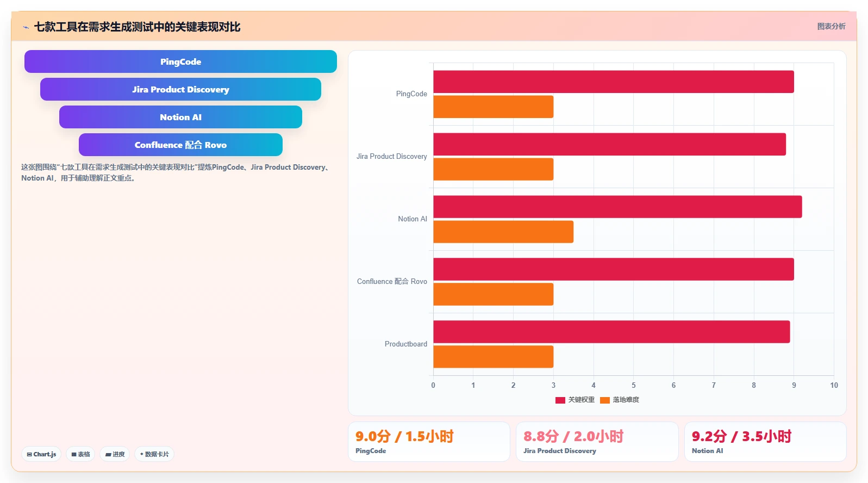Click the x-axis tick label 5
This screenshot has height=483, width=868.
[633, 385]
